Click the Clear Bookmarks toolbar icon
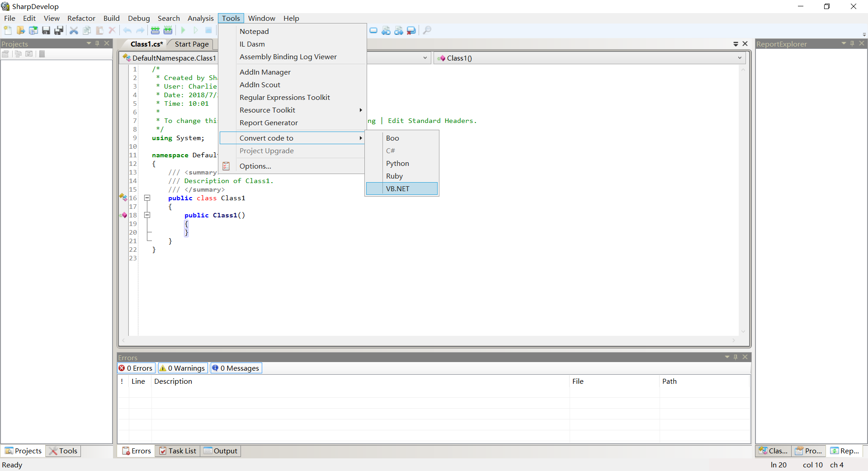The image size is (868, 471). [x=411, y=30]
